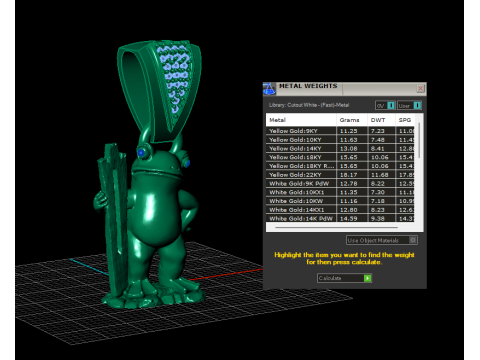Select the White Gold:14K PdW row
Viewport: 480px width, 360px height.
tap(340, 218)
